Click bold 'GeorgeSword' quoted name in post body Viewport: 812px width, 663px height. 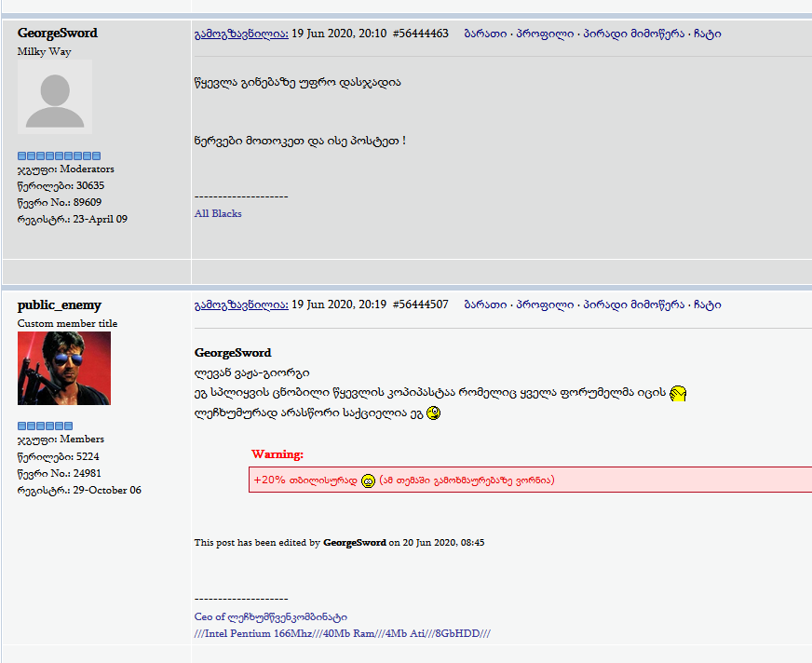[233, 353]
